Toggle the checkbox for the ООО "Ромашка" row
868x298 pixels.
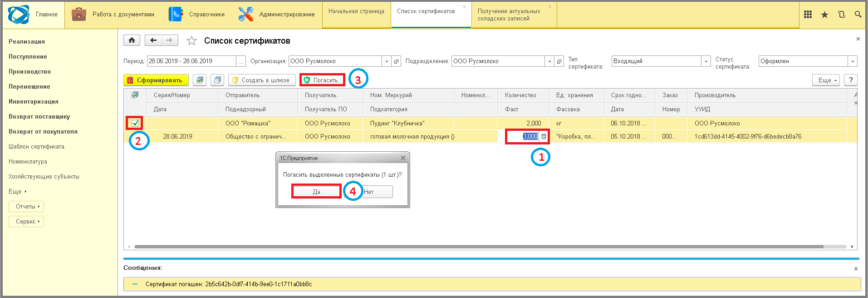135,123
